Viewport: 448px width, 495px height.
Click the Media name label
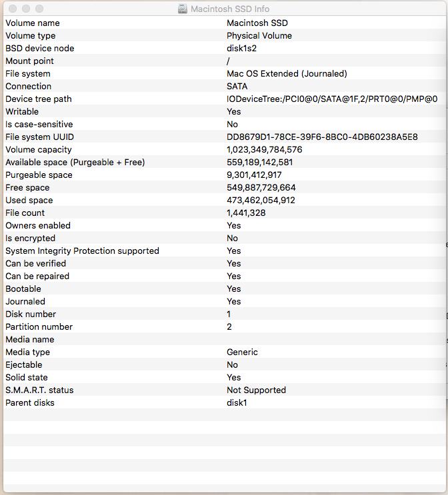point(30,338)
